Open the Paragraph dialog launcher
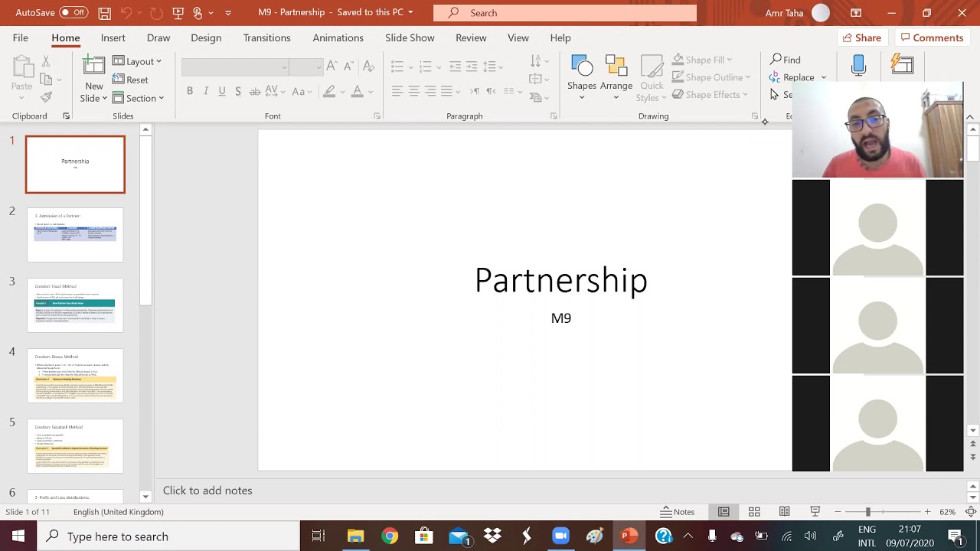 click(554, 116)
